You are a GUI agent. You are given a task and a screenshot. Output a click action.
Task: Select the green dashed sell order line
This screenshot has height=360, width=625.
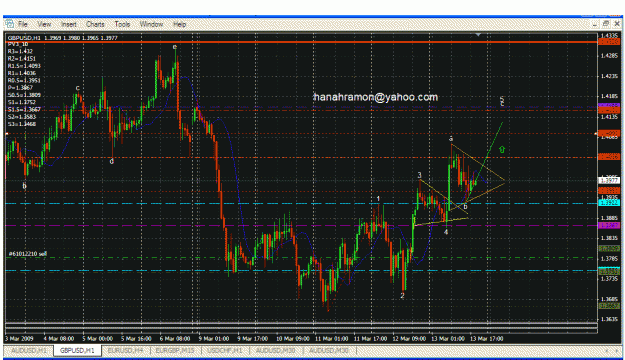pos(301,258)
